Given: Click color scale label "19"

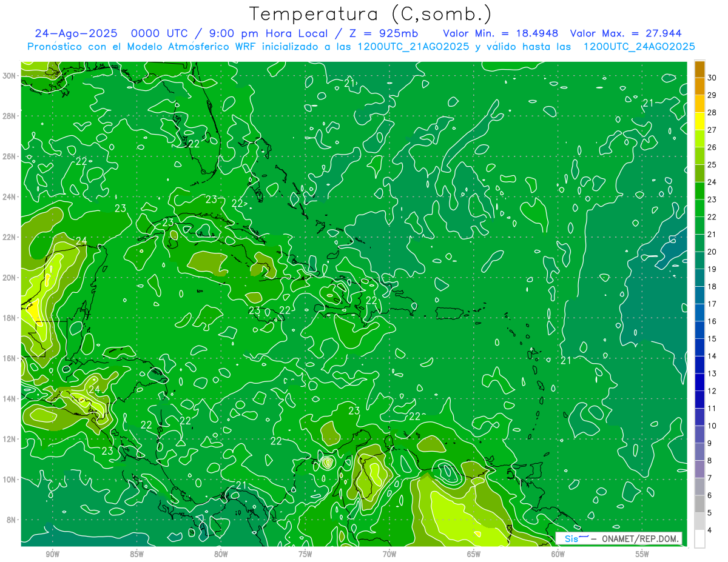Looking at the screenshot, I should click(712, 269).
